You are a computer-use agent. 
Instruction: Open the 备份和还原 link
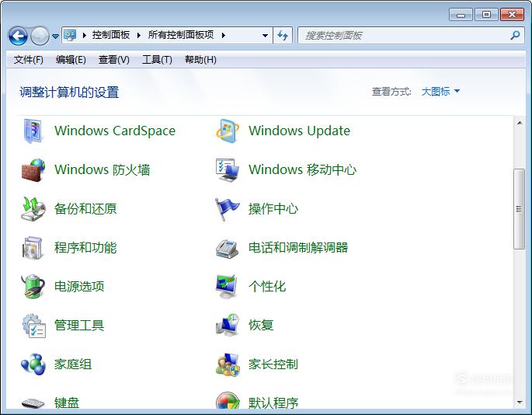click(85, 209)
